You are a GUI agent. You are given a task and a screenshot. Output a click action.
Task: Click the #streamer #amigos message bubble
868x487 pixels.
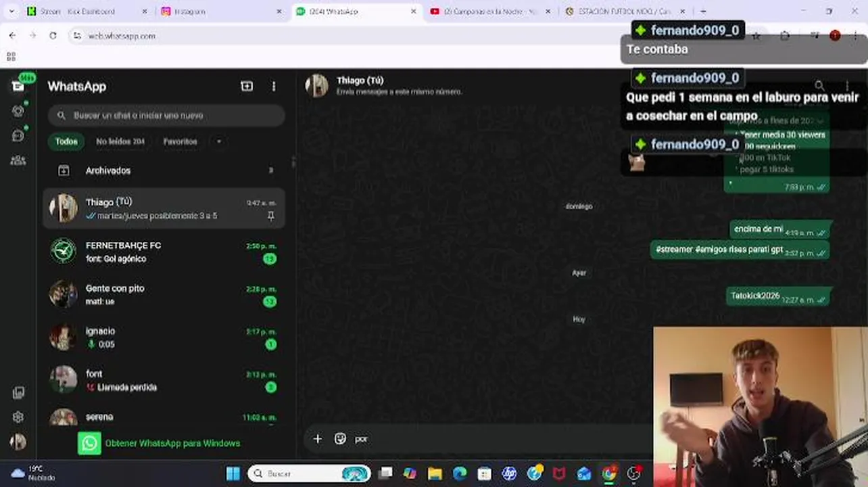coord(740,250)
